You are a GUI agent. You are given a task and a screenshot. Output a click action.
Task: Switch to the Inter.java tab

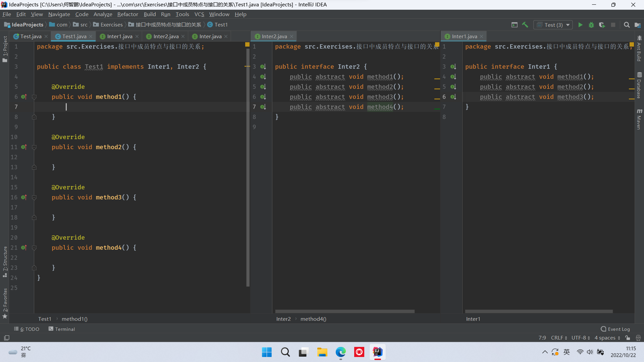point(210,36)
